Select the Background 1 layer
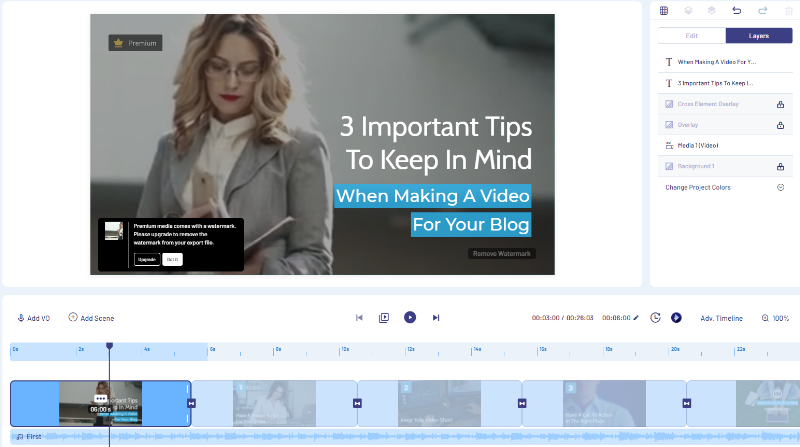 tap(725, 166)
